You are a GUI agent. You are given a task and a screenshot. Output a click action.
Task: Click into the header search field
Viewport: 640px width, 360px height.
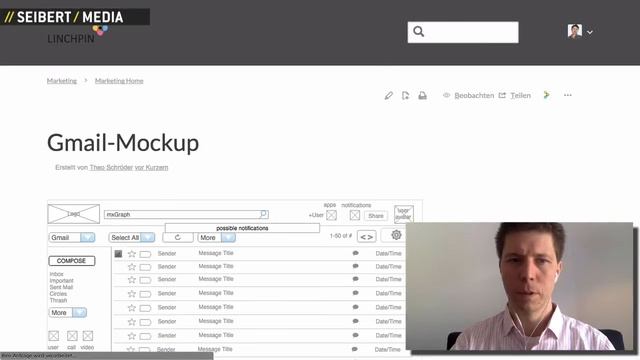[x=463, y=32]
